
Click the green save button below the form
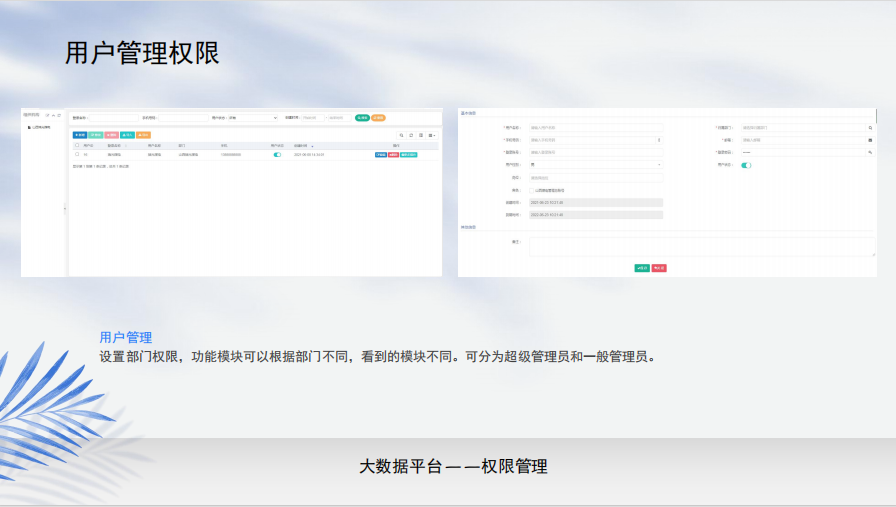pyautogui.click(x=641, y=268)
